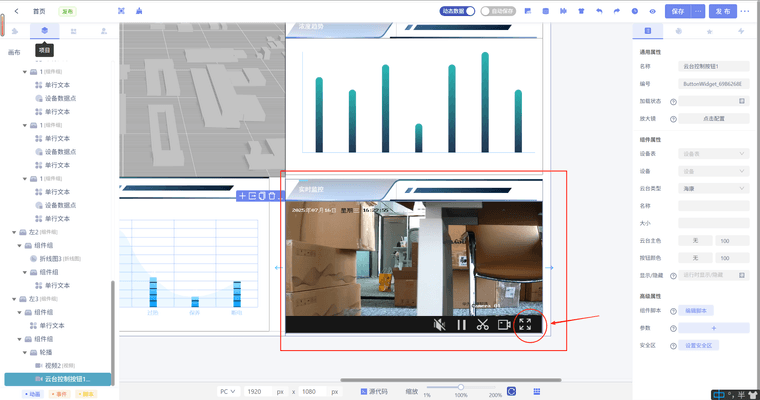
Task: Show help for 放大镜
Action: point(673,119)
